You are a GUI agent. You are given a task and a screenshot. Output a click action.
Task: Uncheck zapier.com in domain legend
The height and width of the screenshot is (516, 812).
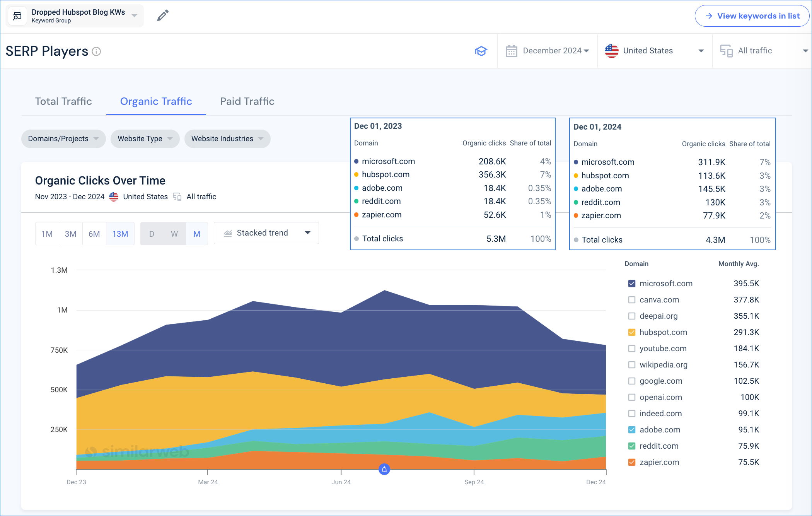click(x=632, y=462)
